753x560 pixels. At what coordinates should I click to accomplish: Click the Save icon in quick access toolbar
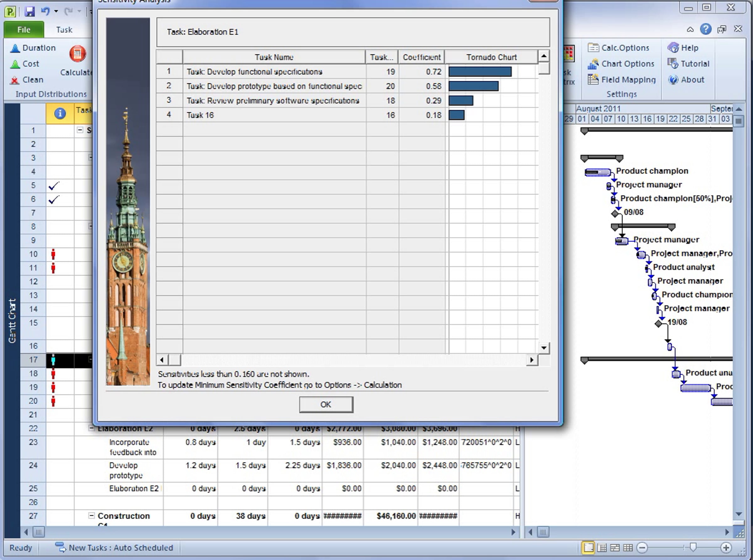coord(30,12)
